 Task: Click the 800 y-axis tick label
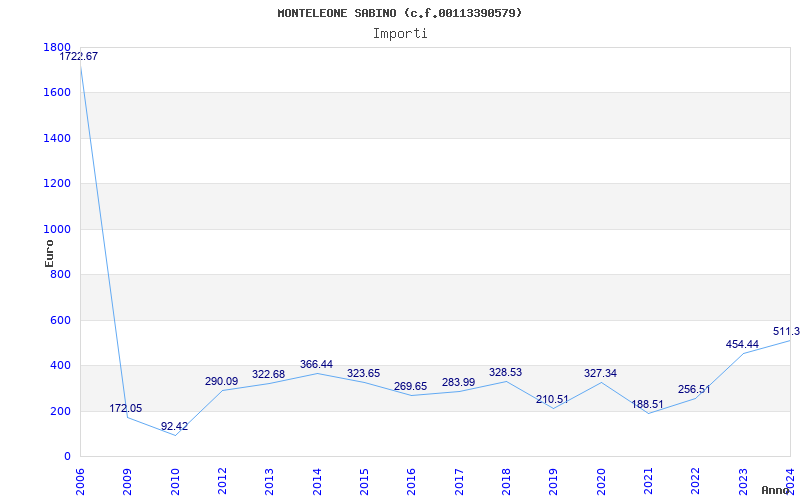tap(60, 274)
